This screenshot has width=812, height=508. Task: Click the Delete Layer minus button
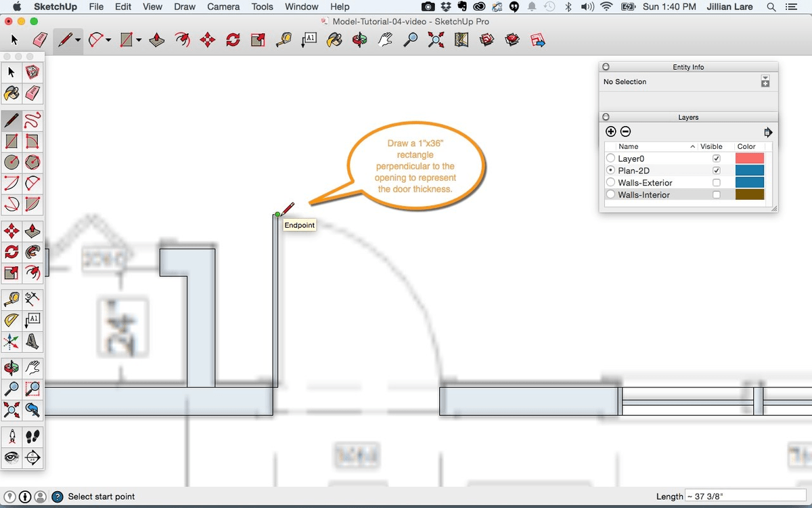[626, 132]
